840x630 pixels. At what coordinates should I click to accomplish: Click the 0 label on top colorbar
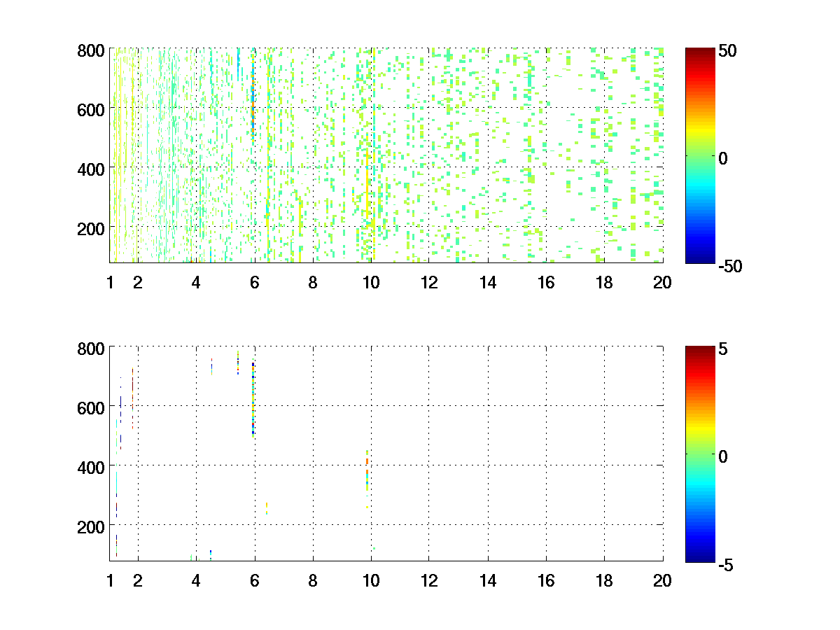point(724,158)
